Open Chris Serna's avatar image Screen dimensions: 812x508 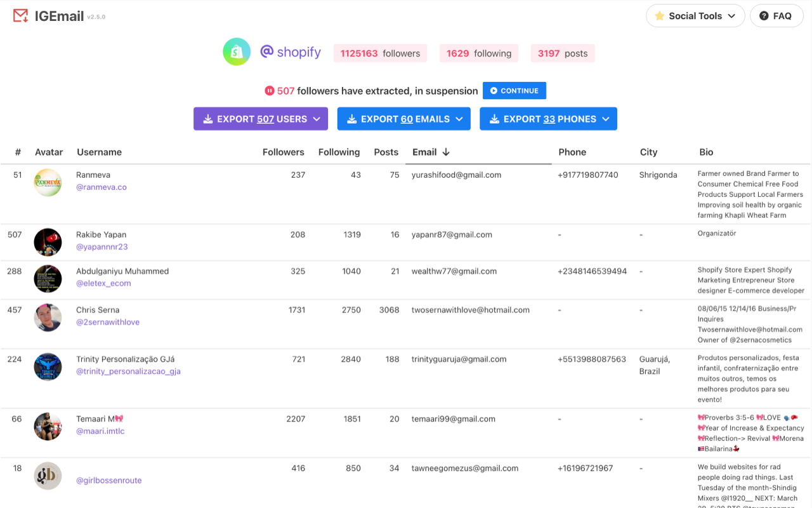48,317
